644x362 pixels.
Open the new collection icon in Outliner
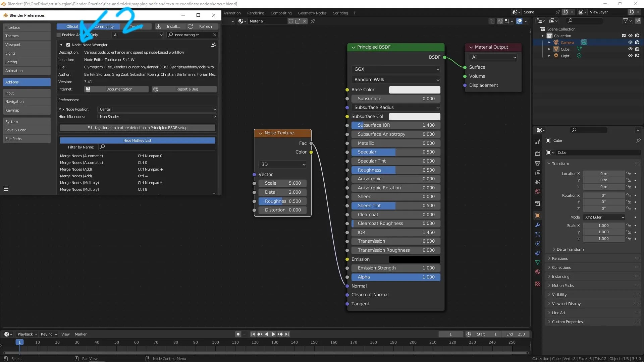pyautogui.click(x=638, y=20)
